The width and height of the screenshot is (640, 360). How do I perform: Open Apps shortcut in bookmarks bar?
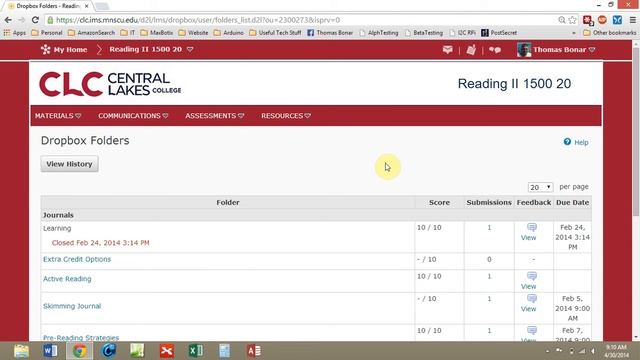pos(15,33)
